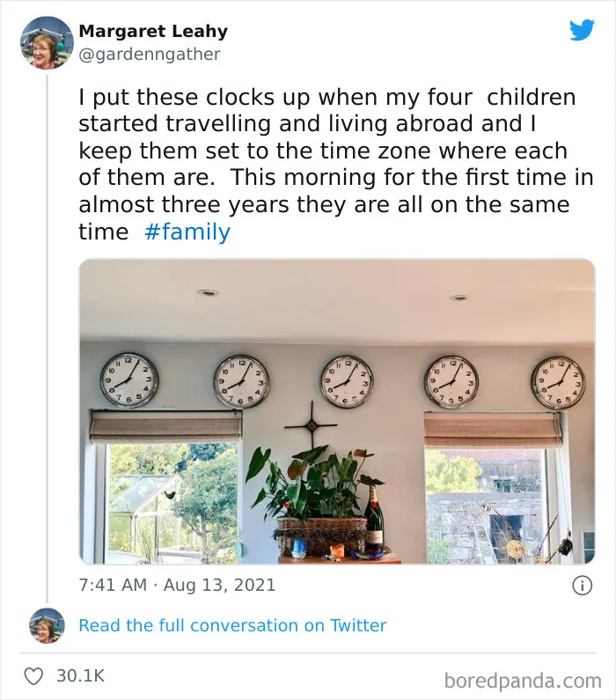Click the middle wall clock in photo
616x700 pixels.
click(347, 381)
